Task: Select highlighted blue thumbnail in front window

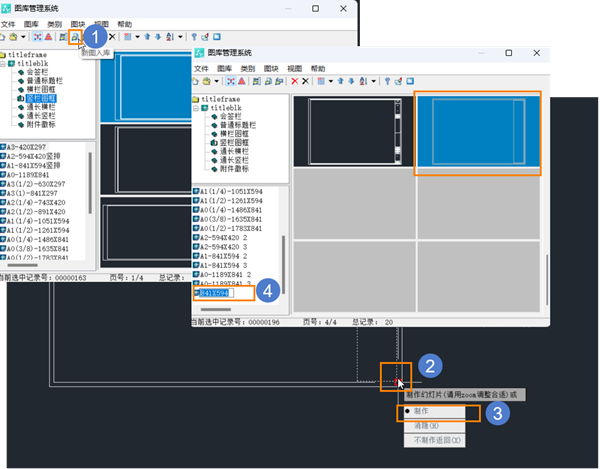Action: (478, 131)
